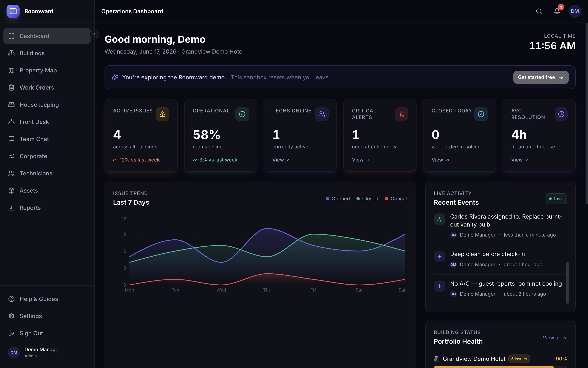The height and width of the screenshot is (368, 588).
Task: Collapse the sidebar with chevron button
Action: coord(94,34)
